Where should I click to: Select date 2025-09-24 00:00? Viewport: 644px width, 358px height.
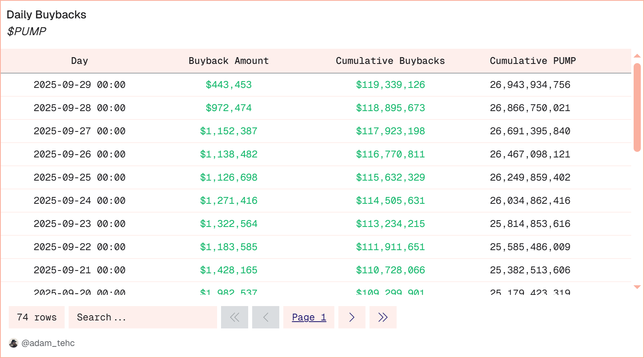tap(79, 201)
